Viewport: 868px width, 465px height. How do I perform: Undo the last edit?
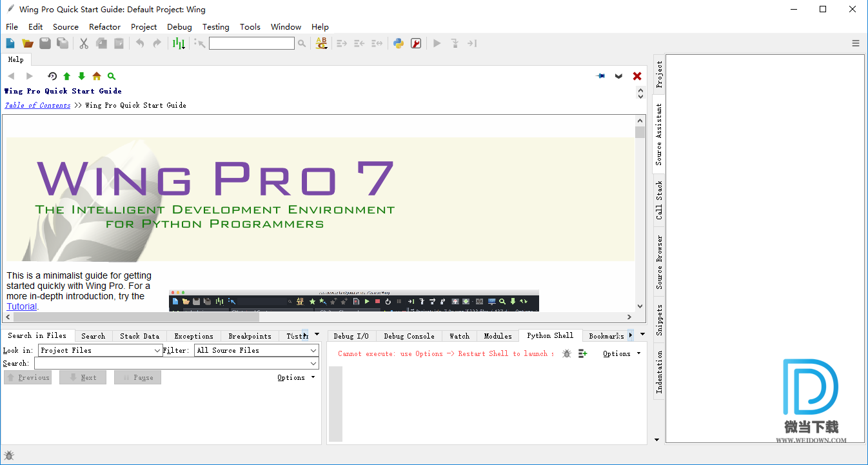coord(140,43)
